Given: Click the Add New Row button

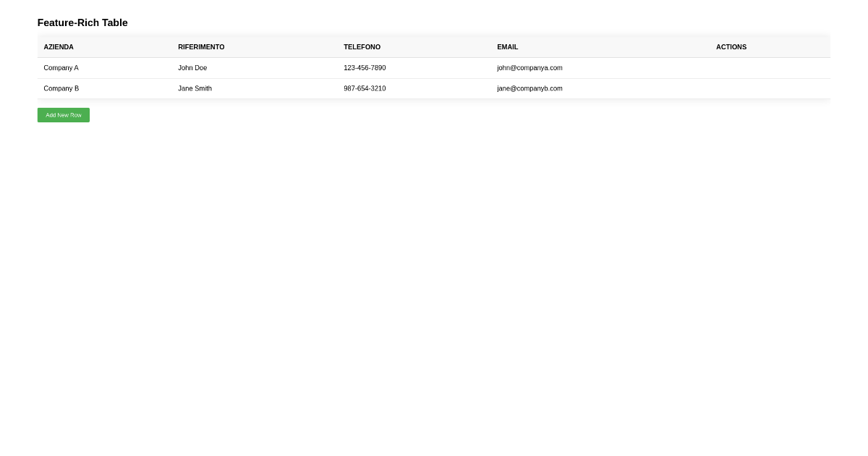Looking at the screenshot, I should tap(63, 114).
